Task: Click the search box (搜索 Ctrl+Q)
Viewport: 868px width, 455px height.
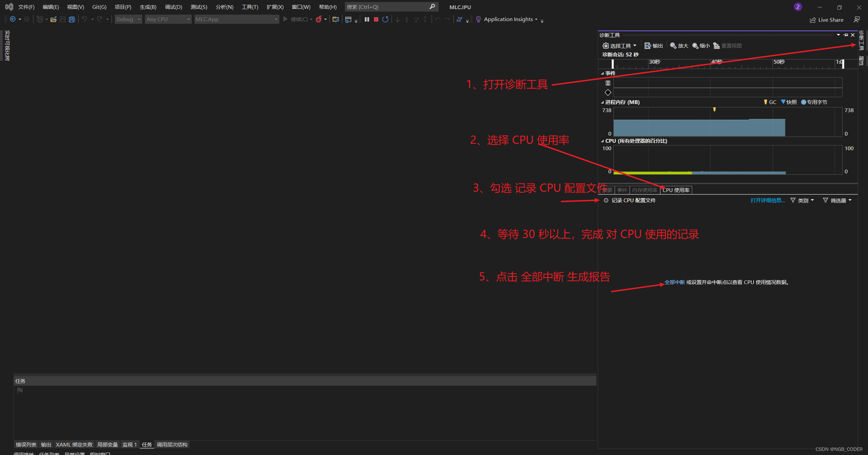Action: (387, 7)
